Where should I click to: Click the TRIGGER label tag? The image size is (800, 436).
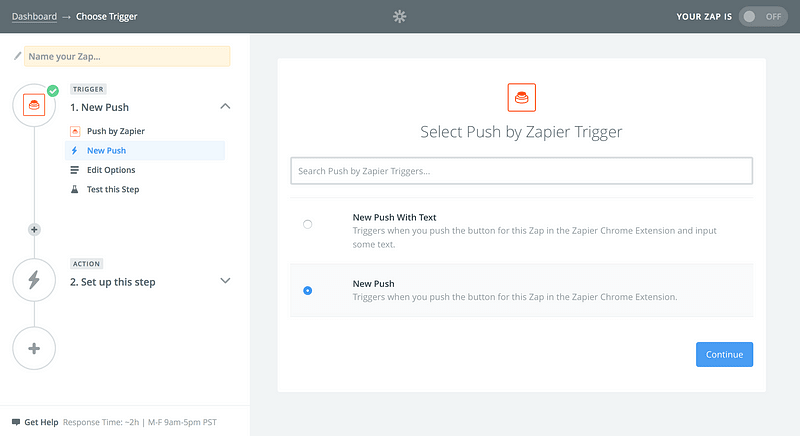(x=88, y=89)
